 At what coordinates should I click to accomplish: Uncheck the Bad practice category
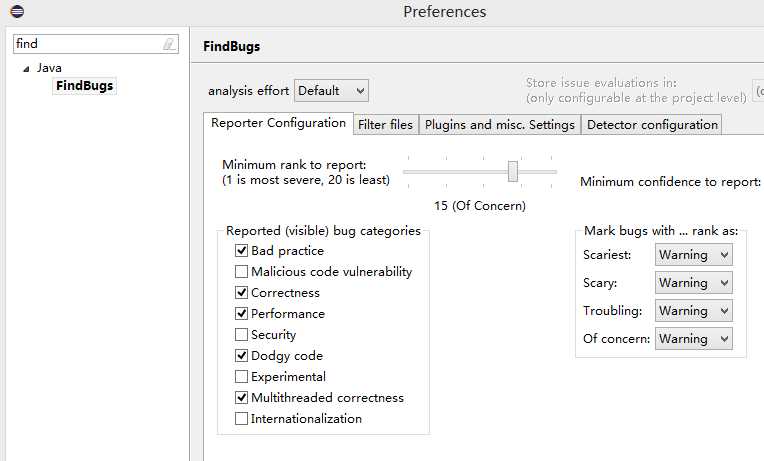(241, 250)
